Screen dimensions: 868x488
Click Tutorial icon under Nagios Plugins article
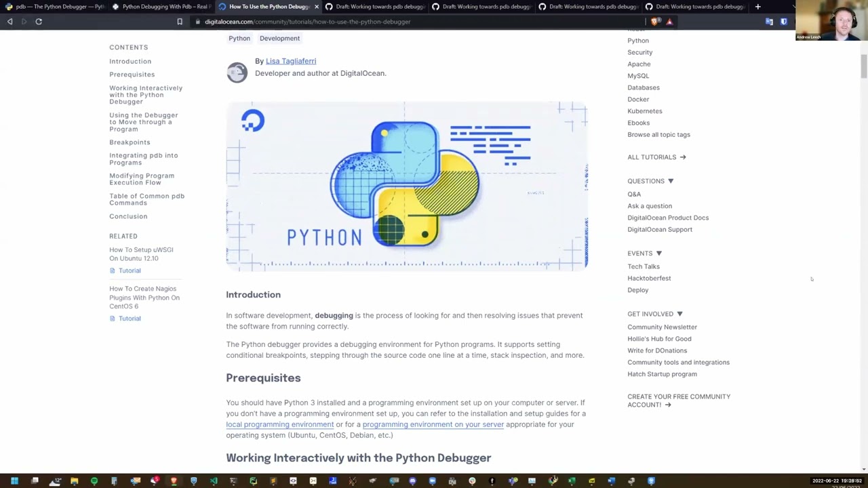pyautogui.click(x=113, y=319)
